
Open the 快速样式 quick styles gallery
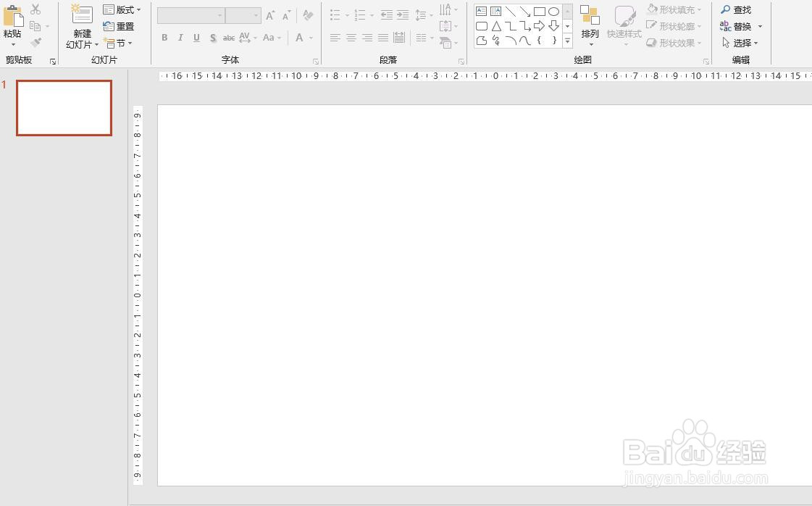click(x=624, y=25)
